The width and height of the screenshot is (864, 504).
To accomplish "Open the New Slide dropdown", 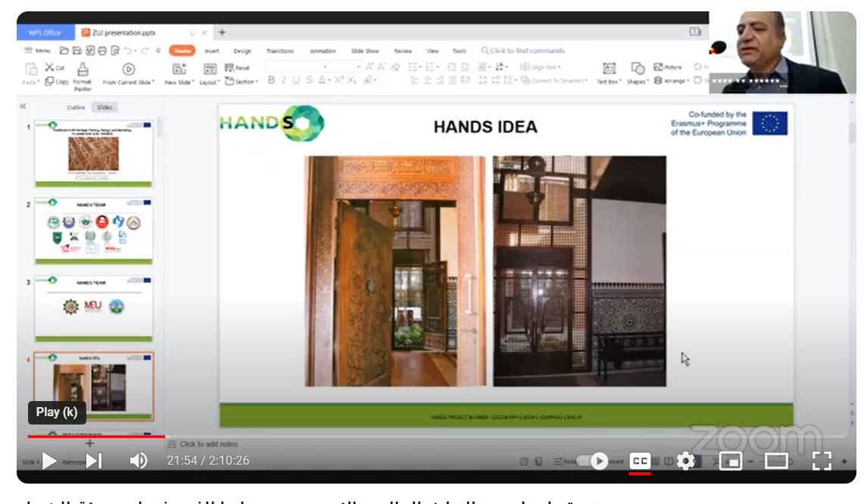I will (179, 74).
